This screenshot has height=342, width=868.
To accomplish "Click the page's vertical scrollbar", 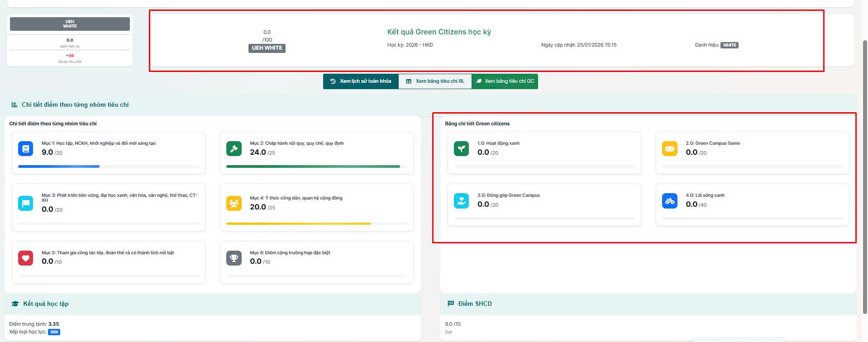I will [x=865, y=176].
